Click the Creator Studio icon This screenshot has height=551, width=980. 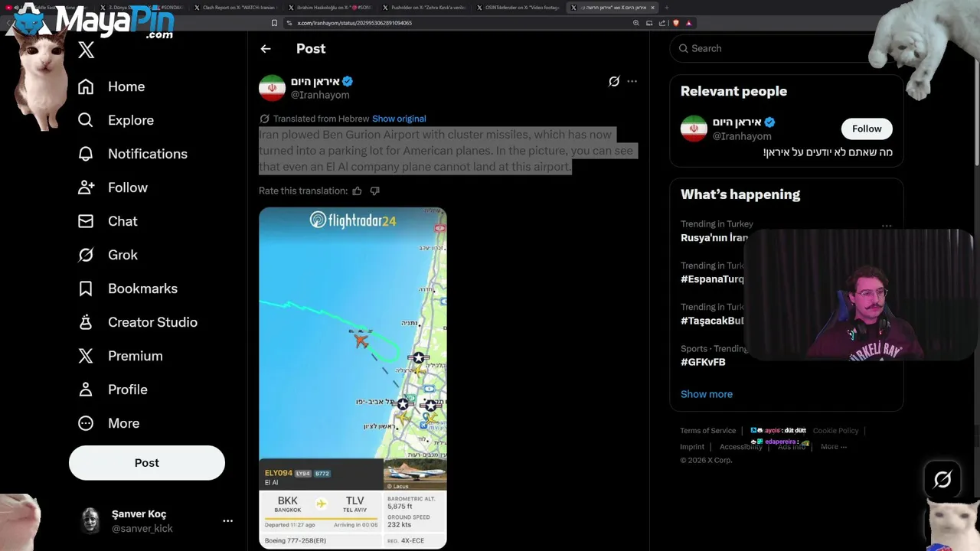click(86, 322)
